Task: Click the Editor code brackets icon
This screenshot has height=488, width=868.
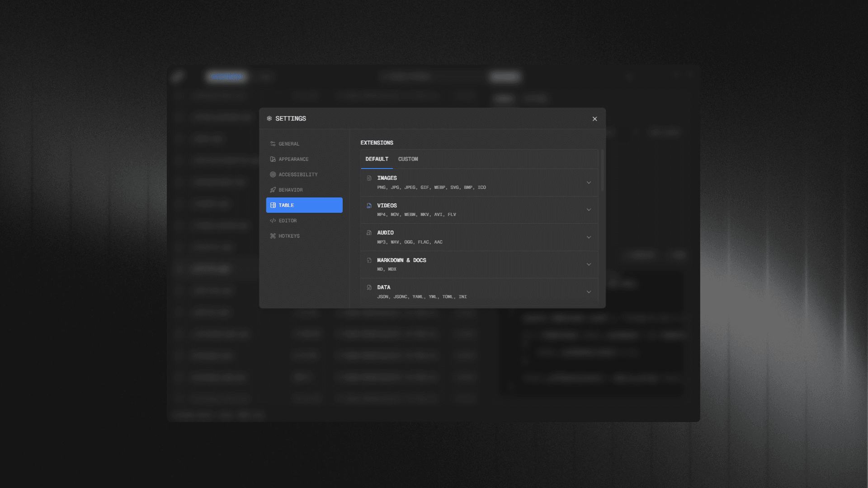Action: [273, 221]
